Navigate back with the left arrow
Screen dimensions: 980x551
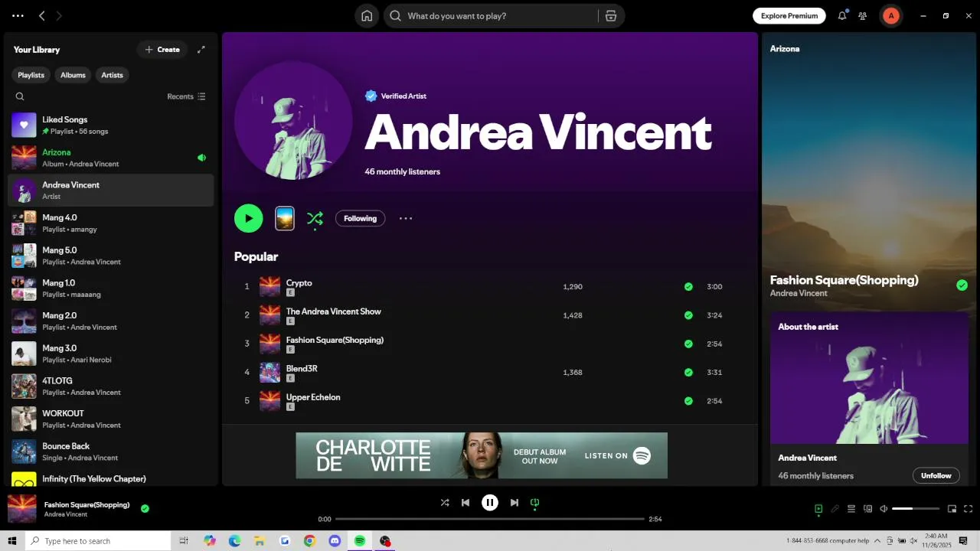42,15
